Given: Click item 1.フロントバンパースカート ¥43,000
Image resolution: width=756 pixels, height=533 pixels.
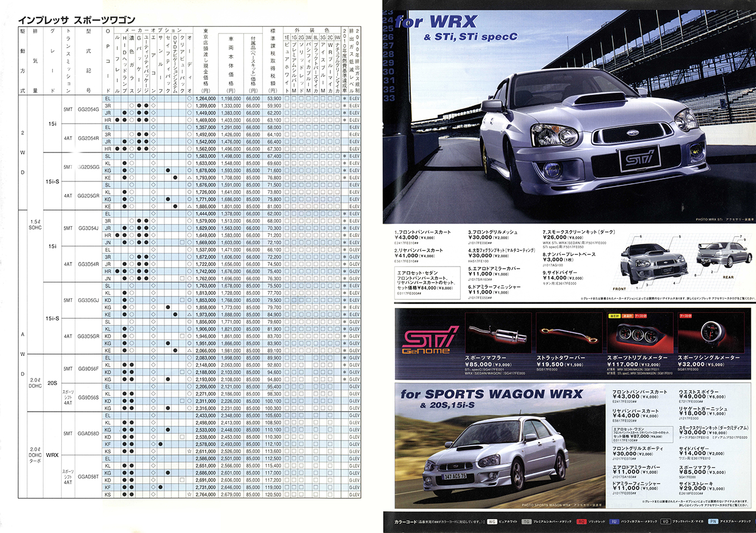Looking at the screenshot, I should (x=423, y=238).
